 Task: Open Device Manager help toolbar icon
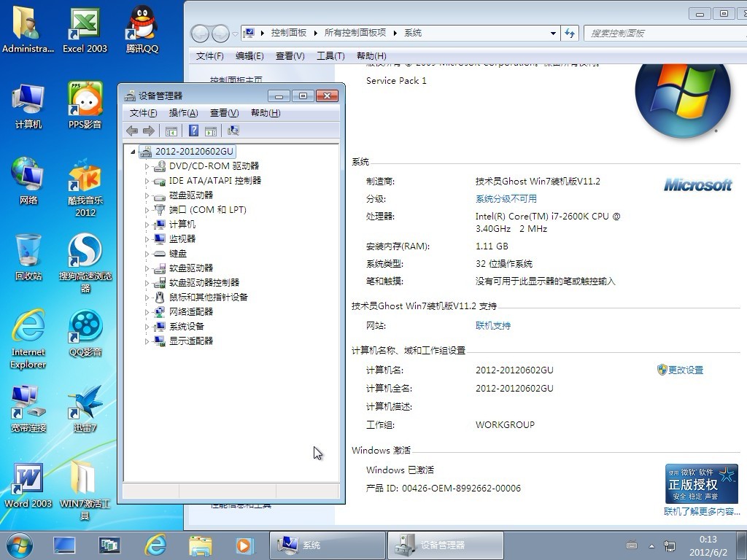click(193, 131)
